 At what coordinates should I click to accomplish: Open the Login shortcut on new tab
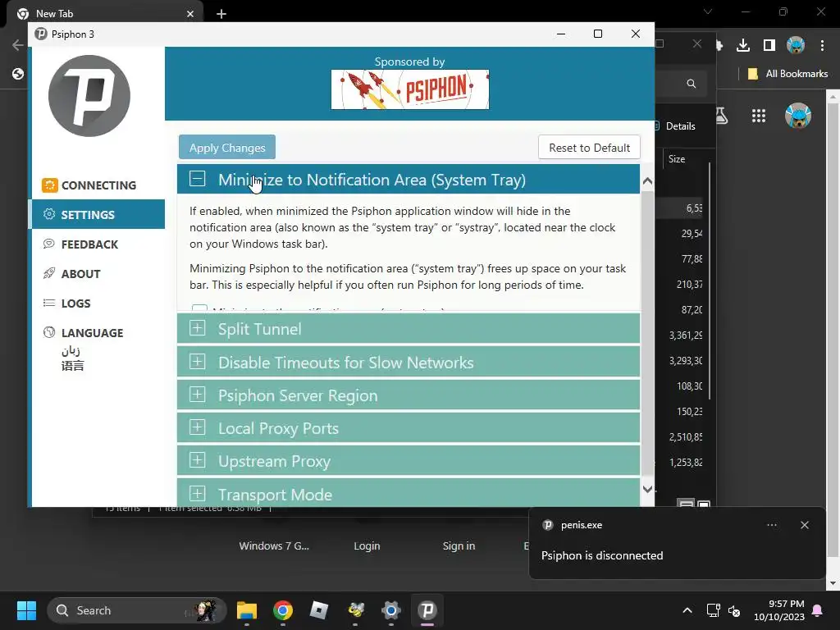pyautogui.click(x=367, y=546)
